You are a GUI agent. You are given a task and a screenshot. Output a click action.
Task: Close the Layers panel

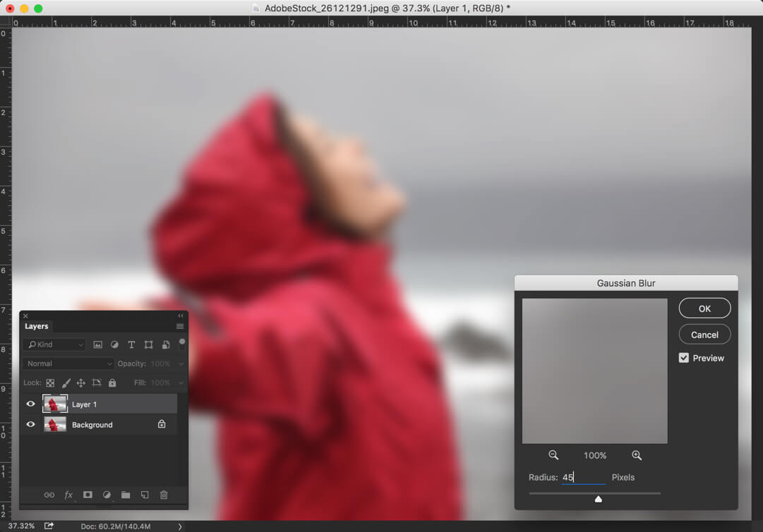pyautogui.click(x=26, y=316)
